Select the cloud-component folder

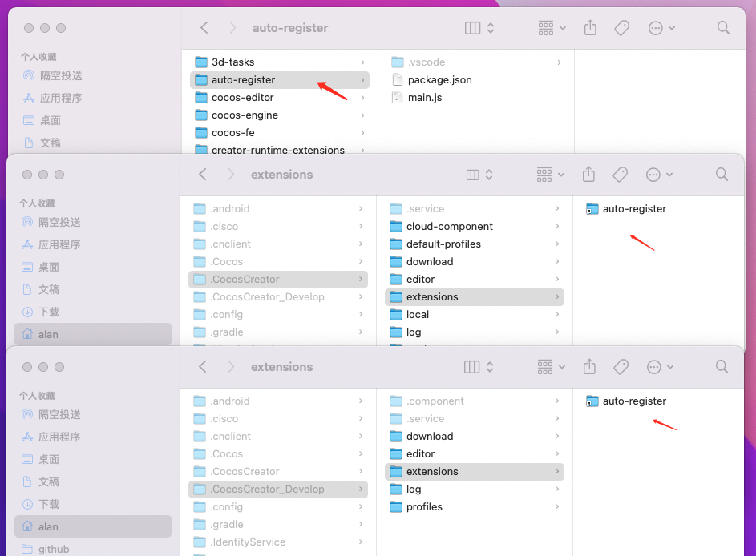449,226
